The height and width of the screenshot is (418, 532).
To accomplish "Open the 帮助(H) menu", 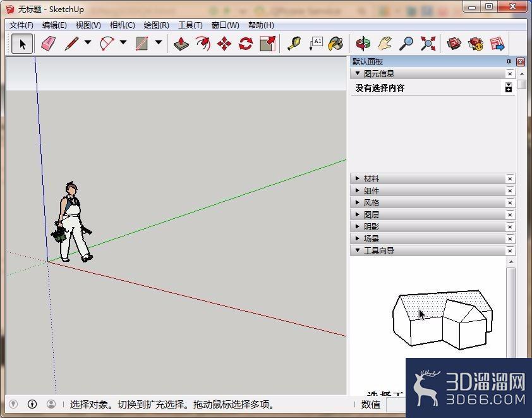I will tap(261, 25).
